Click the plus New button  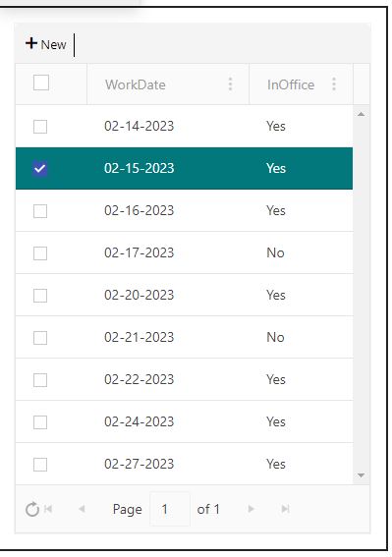(46, 44)
